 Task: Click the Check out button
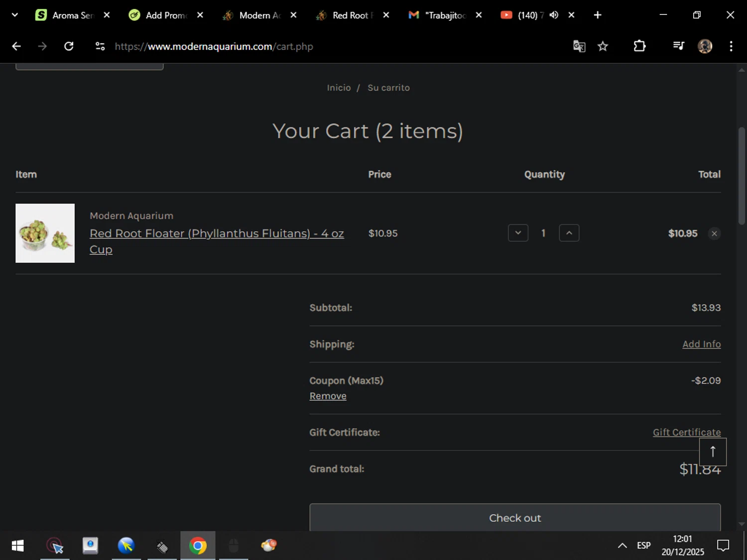(515, 518)
